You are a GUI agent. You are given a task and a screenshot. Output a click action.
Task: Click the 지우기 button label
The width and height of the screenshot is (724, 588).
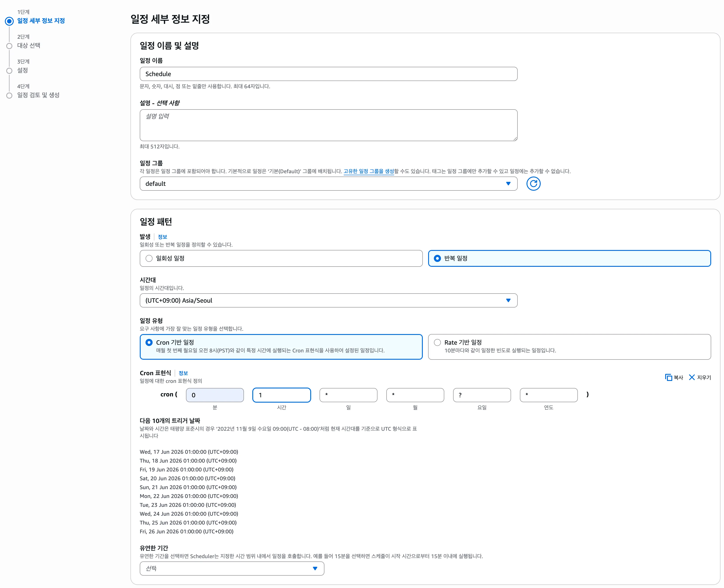[704, 377]
